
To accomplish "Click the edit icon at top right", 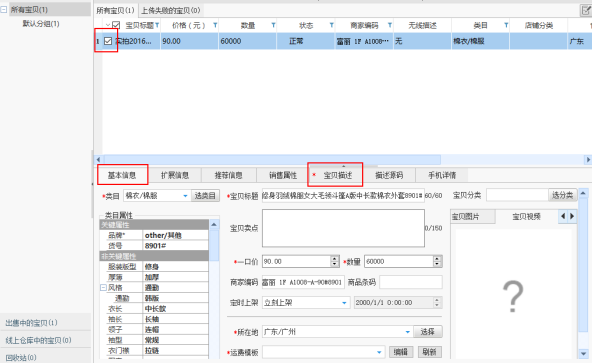I will [586, 10].
